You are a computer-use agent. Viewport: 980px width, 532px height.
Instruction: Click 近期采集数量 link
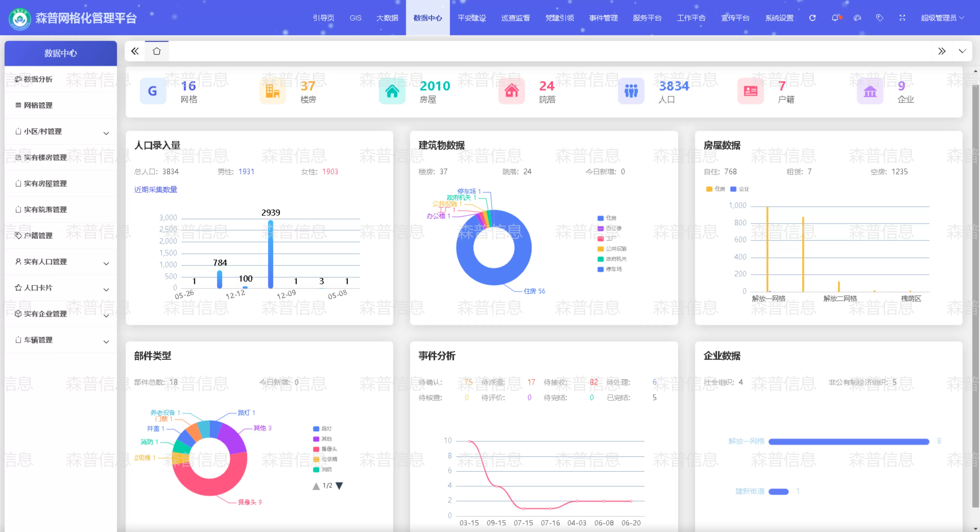coord(156,189)
